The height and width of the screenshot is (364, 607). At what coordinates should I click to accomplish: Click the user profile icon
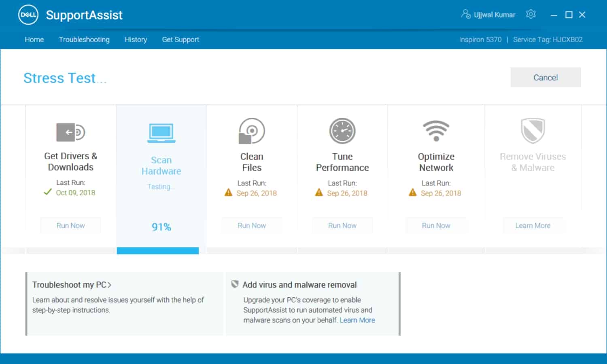pyautogui.click(x=466, y=14)
